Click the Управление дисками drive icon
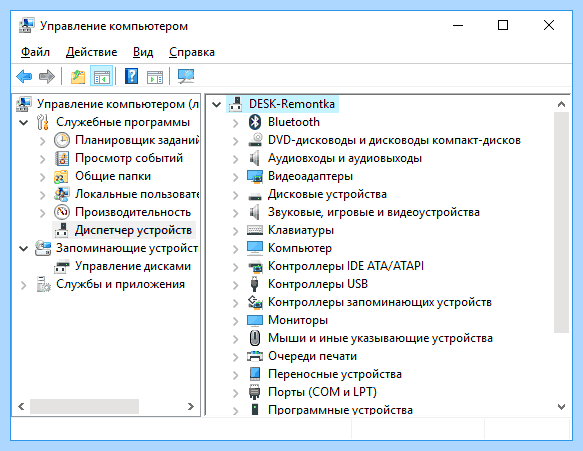This screenshot has width=583, height=451. tap(62, 266)
